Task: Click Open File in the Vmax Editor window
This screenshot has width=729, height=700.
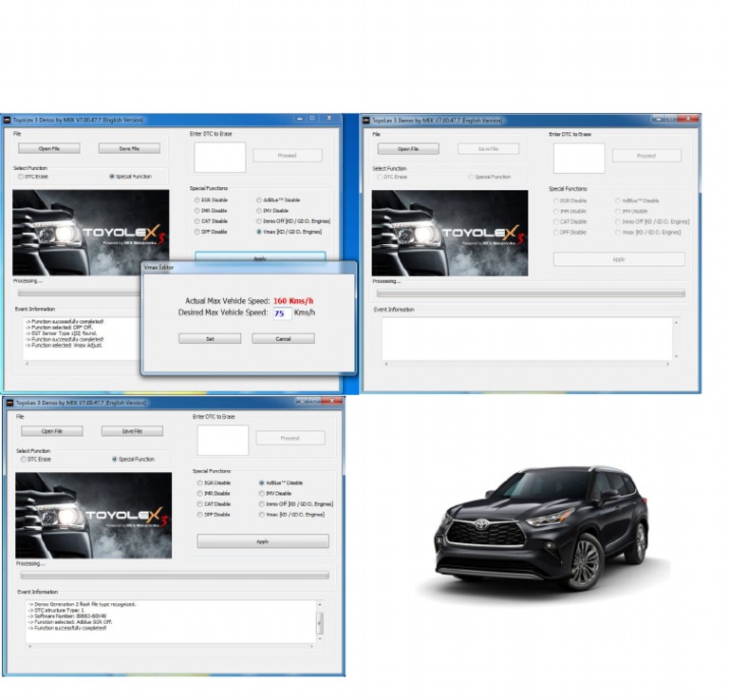Action: point(49,148)
